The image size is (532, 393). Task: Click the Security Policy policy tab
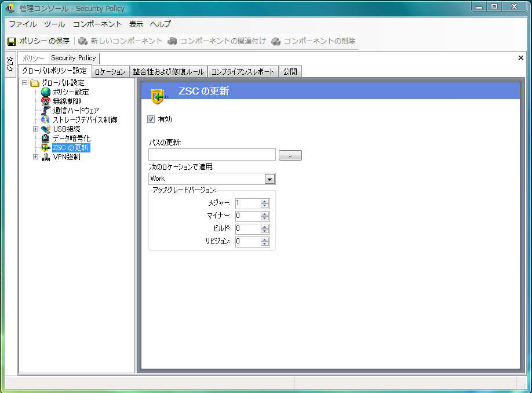[73, 58]
